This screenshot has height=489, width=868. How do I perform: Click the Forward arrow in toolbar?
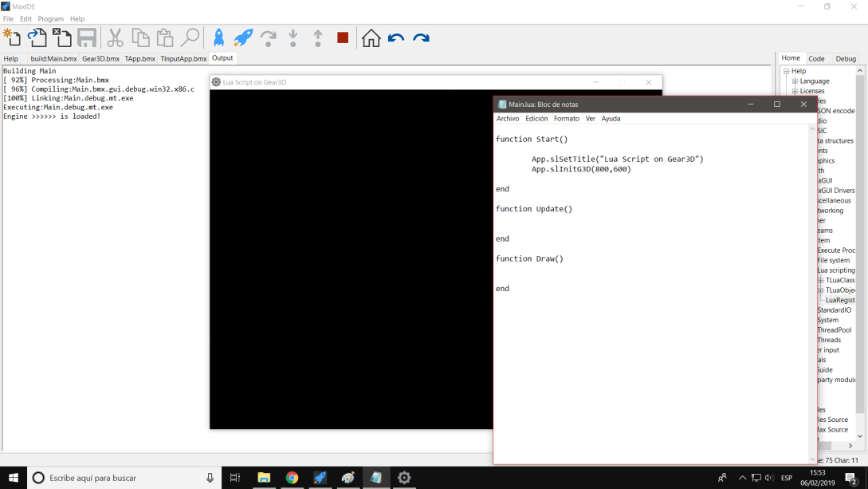click(x=421, y=37)
